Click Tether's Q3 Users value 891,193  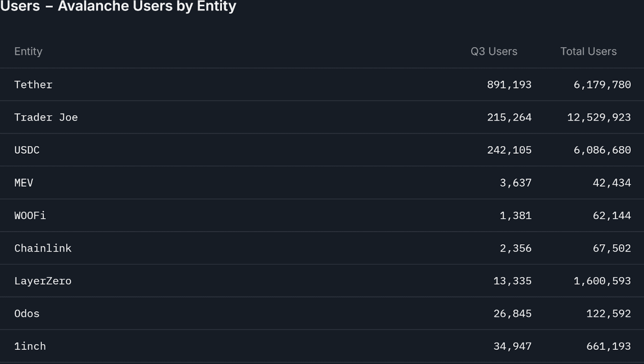(509, 85)
